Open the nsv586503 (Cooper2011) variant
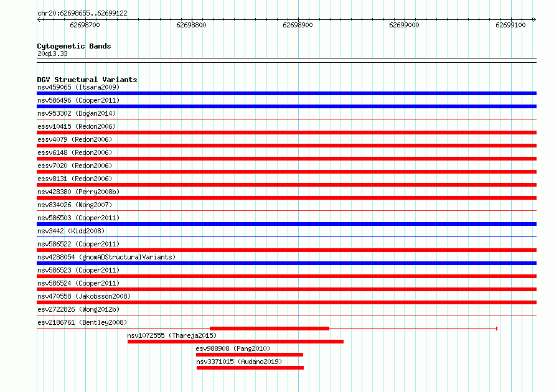 [78, 218]
